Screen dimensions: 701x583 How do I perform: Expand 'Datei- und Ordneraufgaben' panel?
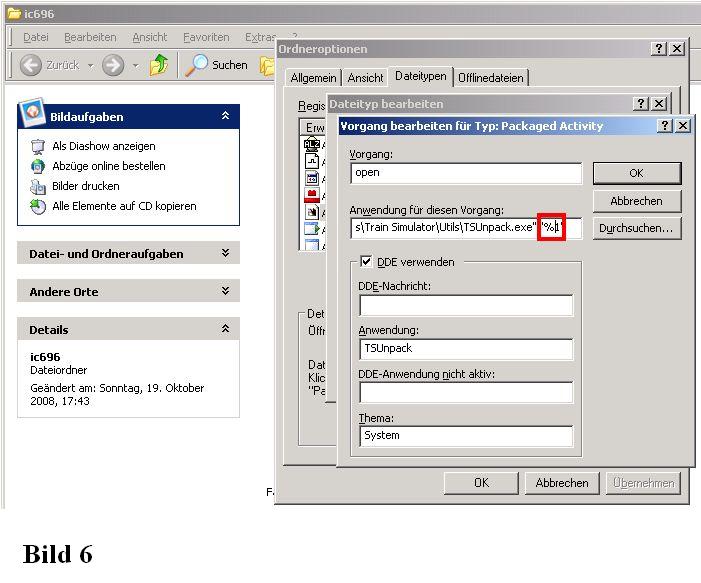(x=225, y=254)
